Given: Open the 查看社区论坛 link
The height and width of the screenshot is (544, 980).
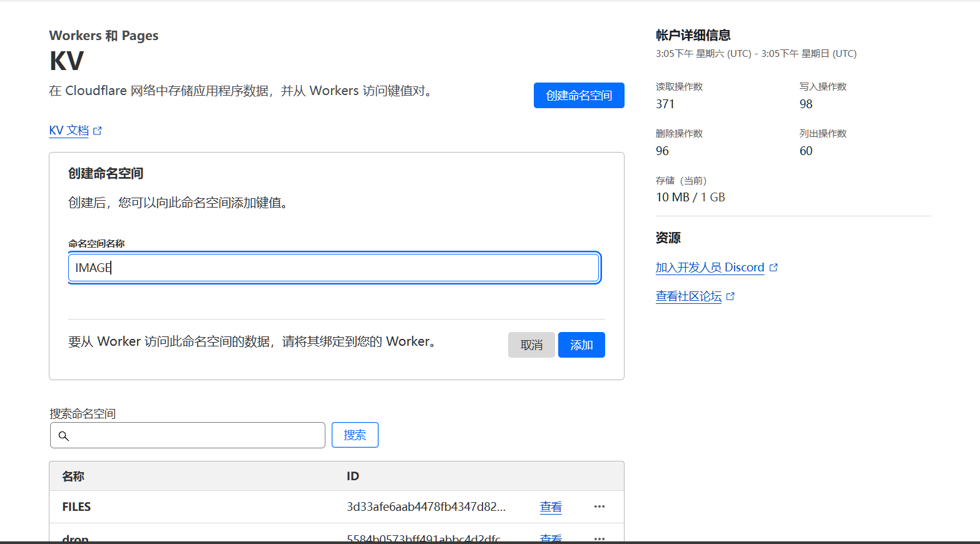Looking at the screenshot, I should 688,296.
